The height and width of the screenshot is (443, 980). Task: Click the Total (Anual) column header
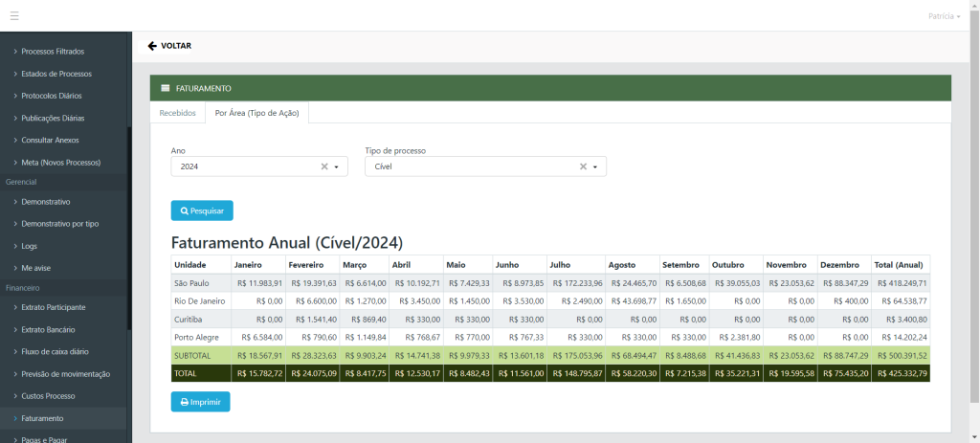click(x=900, y=264)
